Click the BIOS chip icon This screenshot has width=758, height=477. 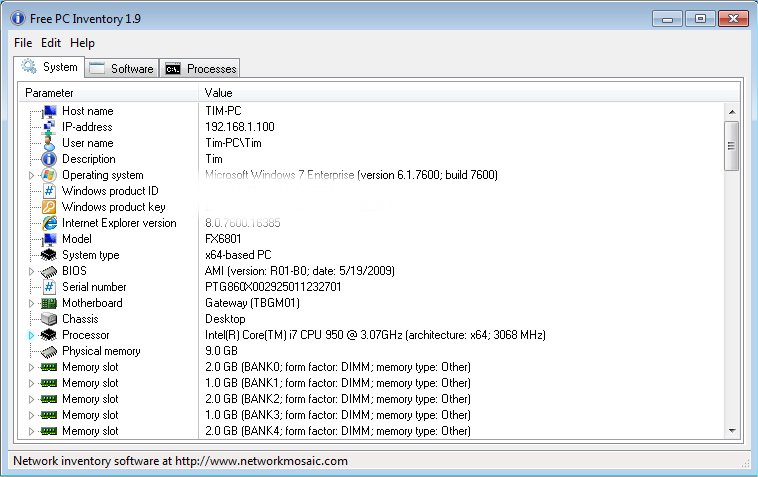coord(49,272)
